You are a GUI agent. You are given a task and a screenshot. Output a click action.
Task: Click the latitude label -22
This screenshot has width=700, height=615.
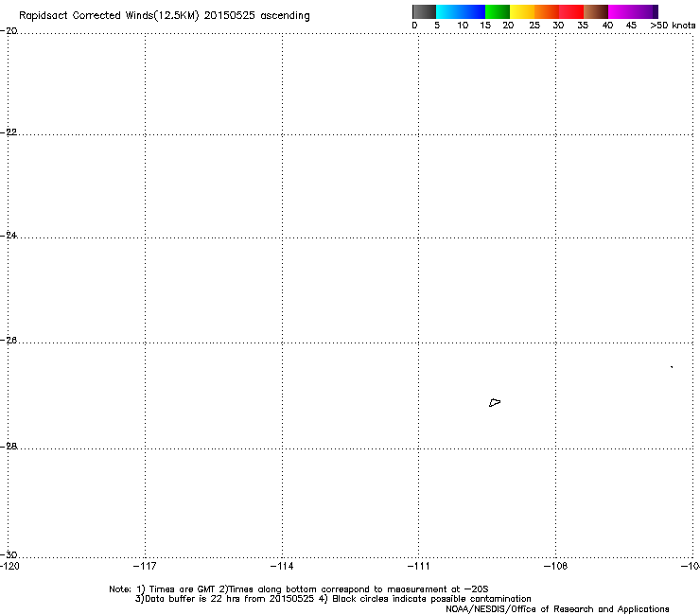tap(9, 132)
